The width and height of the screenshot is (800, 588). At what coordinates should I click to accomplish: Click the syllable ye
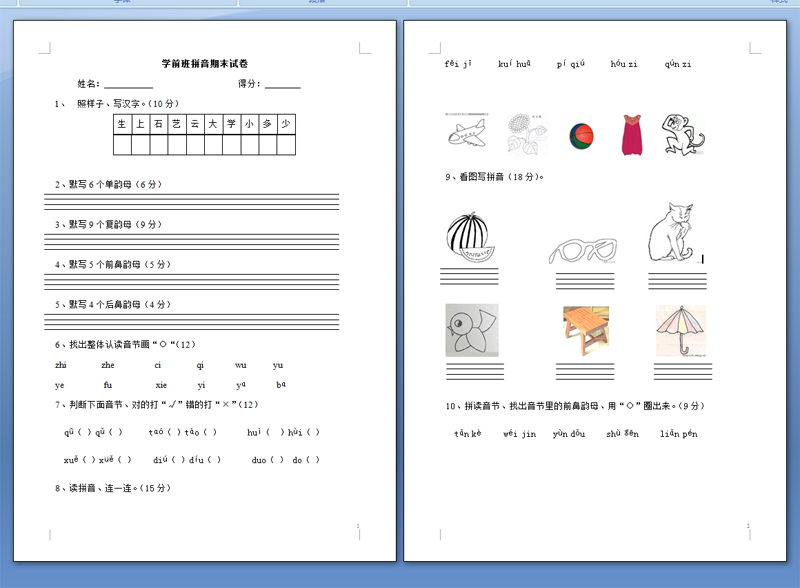[60, 385]
